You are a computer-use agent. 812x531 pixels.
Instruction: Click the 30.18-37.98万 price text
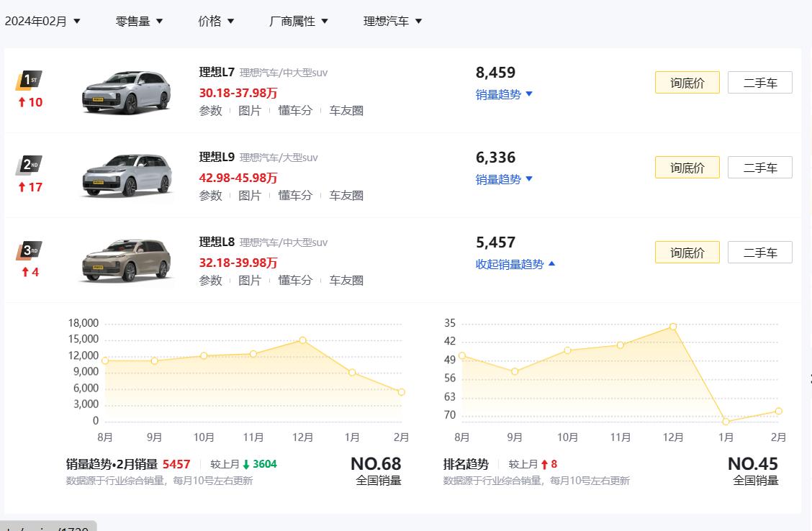(238, 93)
